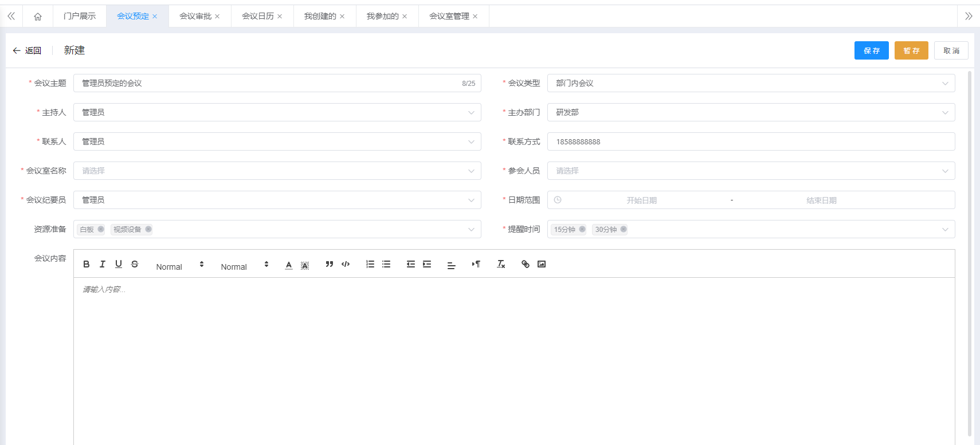Close the 会议审批 tab

(217, 17)
